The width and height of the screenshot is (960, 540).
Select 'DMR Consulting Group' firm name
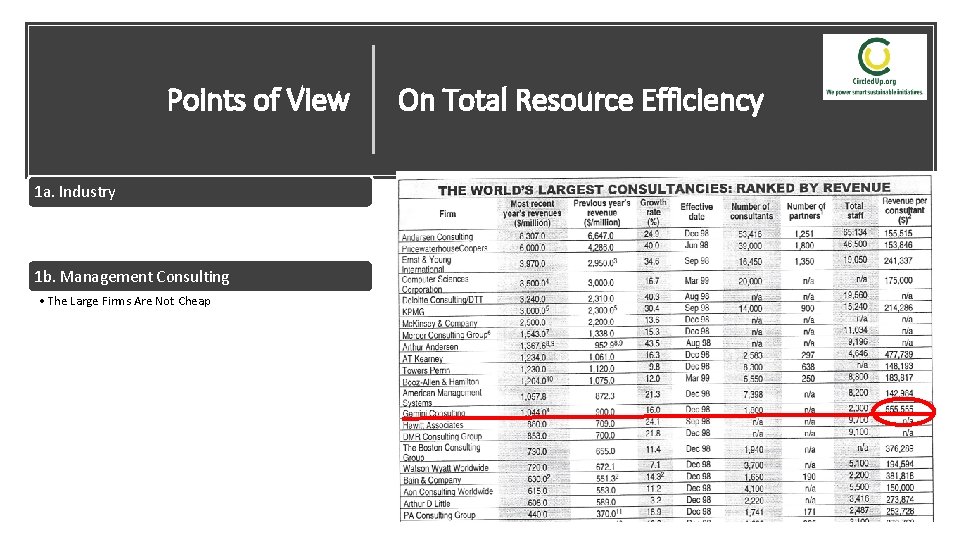[x=442, y=437]
